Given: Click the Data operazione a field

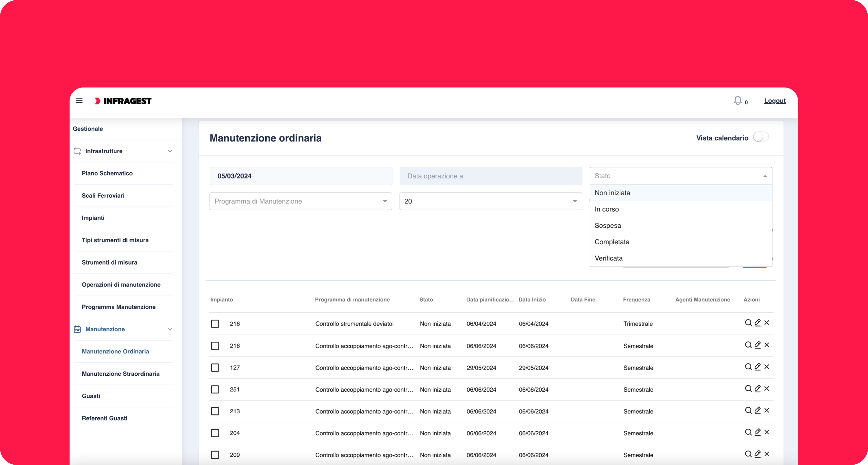Looking at the screenshot, I should tap(490, 176).
